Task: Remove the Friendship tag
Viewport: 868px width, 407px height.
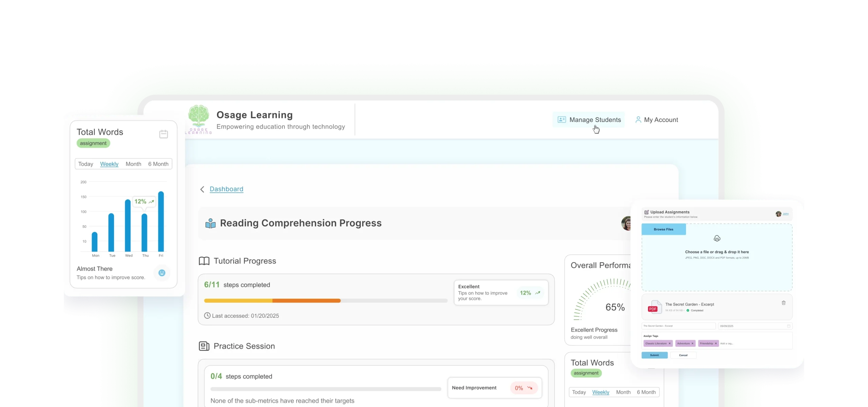Action: [x=716, y=344]
